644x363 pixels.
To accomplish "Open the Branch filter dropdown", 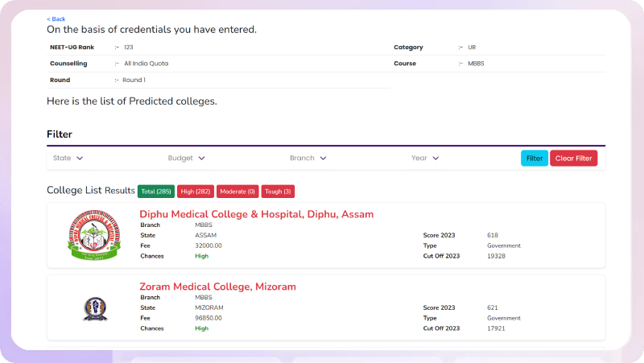I will coord(308,159).
